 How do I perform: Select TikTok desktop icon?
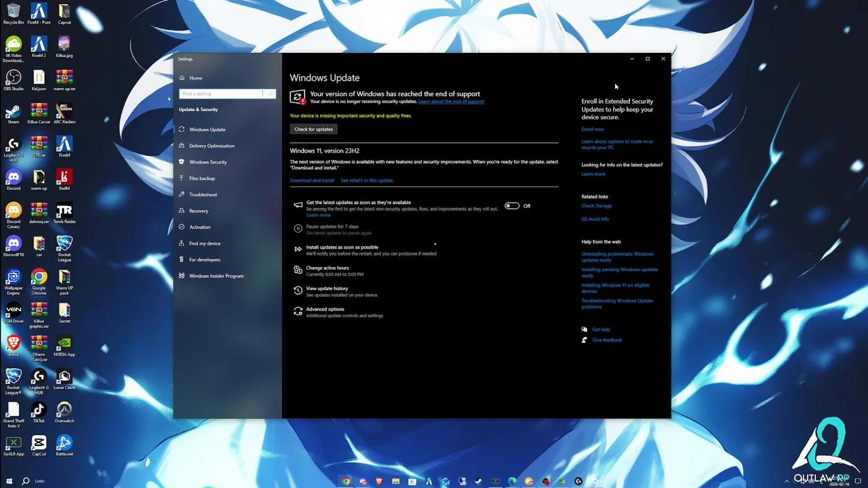tap(39, 413)
